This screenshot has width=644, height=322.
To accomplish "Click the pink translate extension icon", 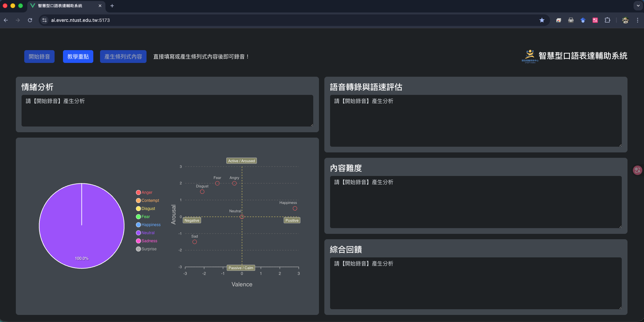I will point(595,20).
